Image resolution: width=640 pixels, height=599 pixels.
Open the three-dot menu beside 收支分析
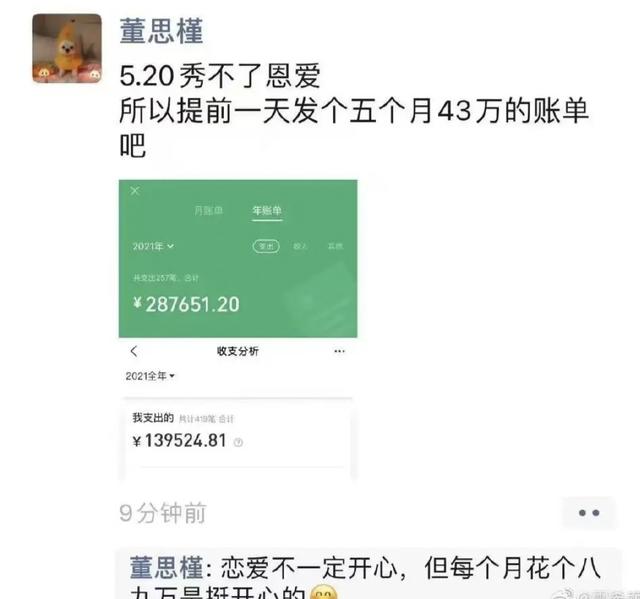tap(340, 351)
